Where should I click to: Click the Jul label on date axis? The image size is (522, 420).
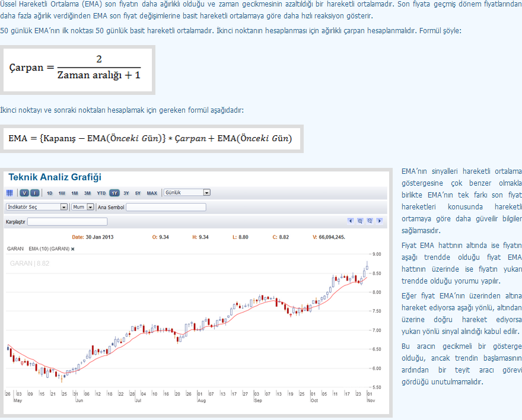pos(138,400)
